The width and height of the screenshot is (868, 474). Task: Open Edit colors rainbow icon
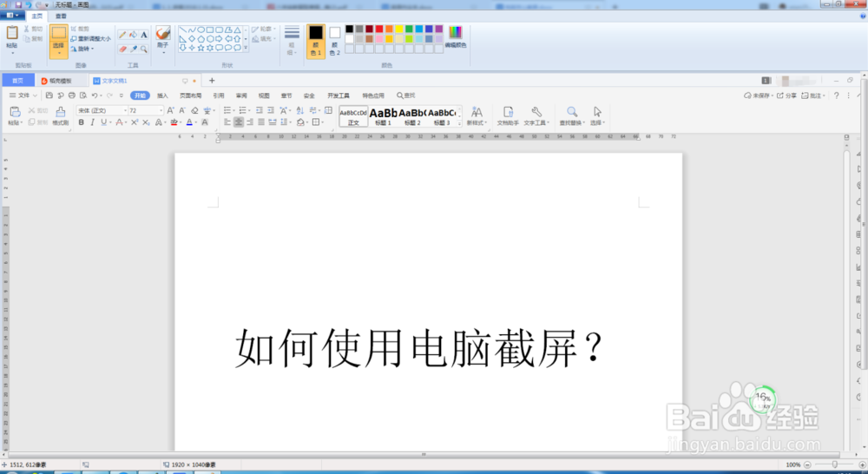pos(455,33)
